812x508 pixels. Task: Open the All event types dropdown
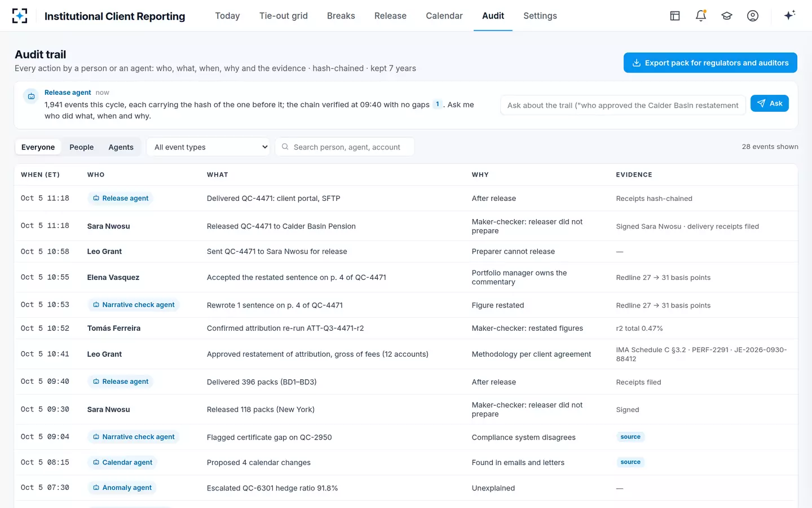pos(208,147)
